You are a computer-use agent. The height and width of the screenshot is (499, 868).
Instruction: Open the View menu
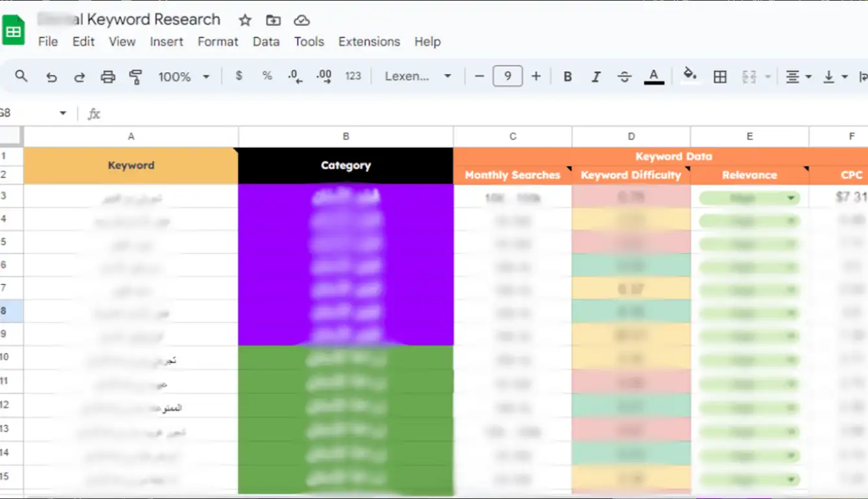click(x=122, y=42)
